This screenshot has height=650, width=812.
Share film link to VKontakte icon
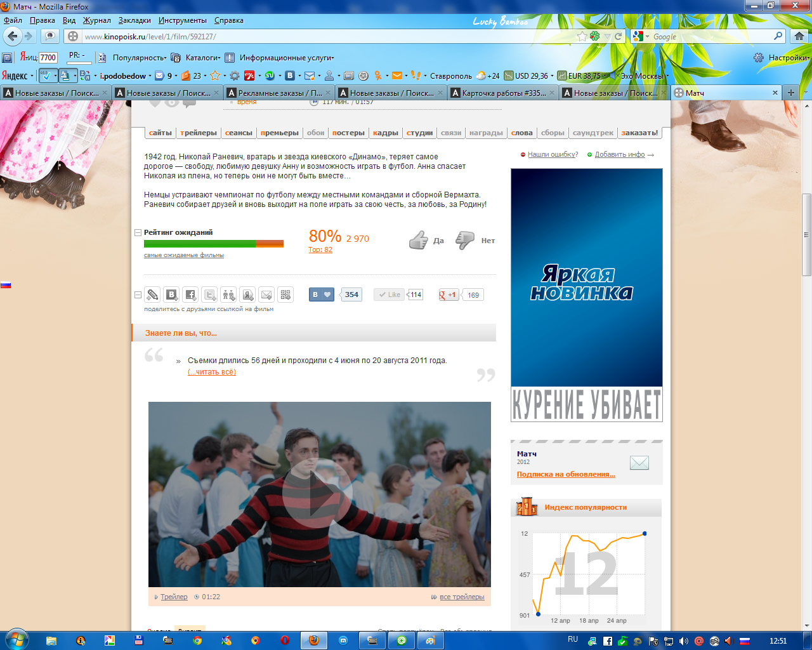coord(171,295)
